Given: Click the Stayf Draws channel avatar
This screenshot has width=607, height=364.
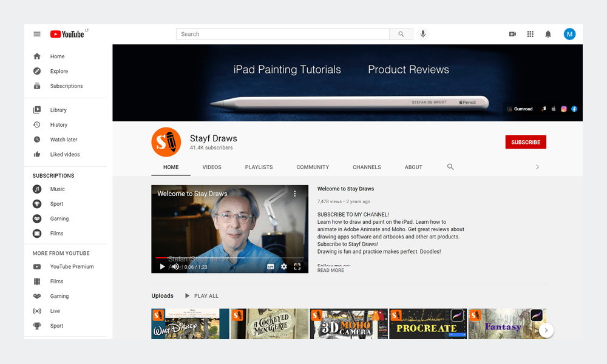Looking at the screenshot, I should (166, 142).
